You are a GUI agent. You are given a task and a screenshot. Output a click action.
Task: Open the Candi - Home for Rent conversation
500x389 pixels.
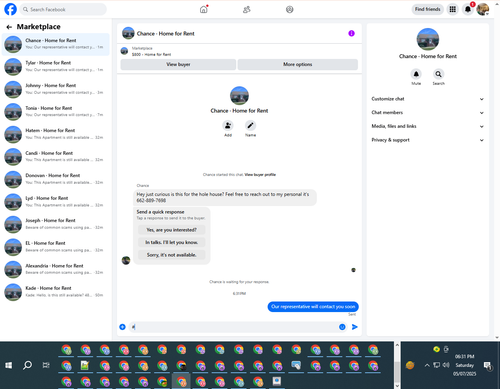pos(56,156)
